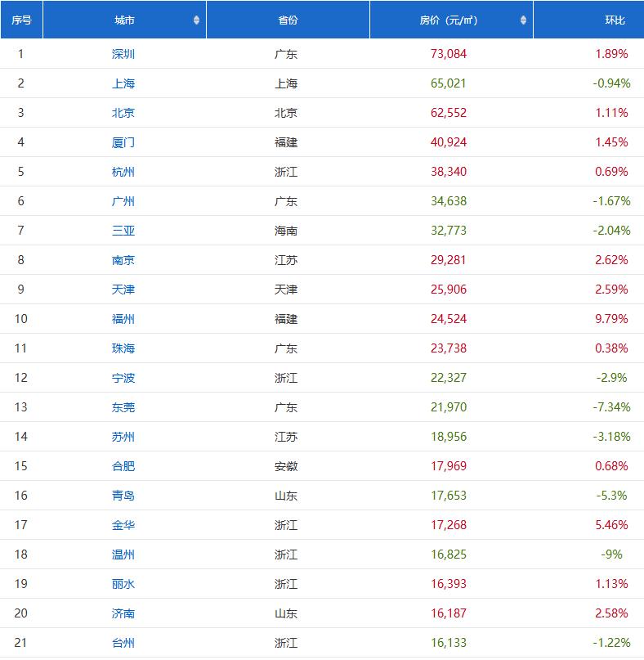Click the 省份 column header
Viewport: 644px width, 660px height.
coord(288,20)
